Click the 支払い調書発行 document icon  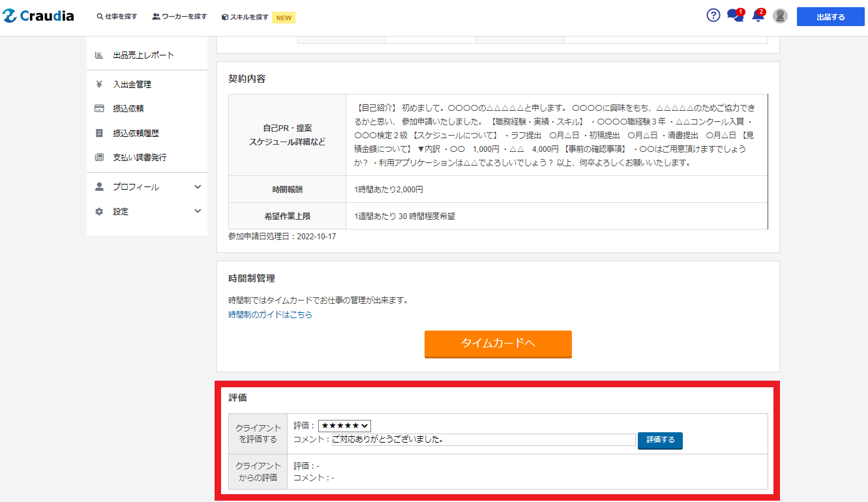(99, 157)
